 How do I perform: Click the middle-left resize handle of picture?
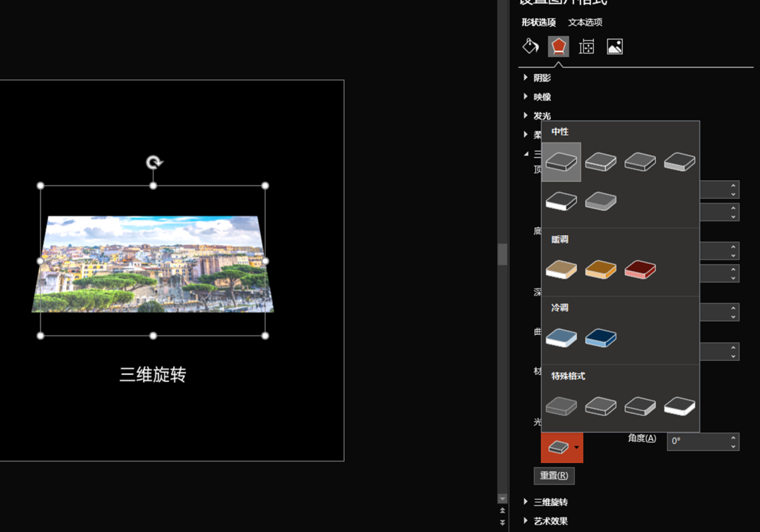click(41, 260)
